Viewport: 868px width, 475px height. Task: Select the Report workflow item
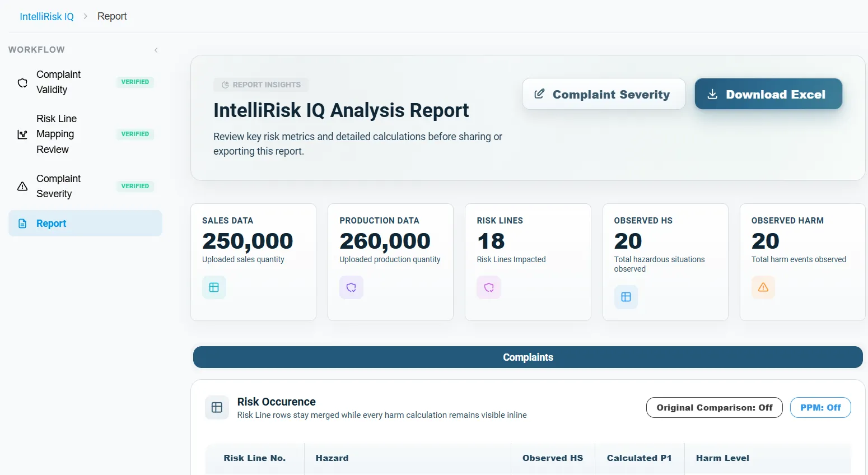(x=85, y=223)
